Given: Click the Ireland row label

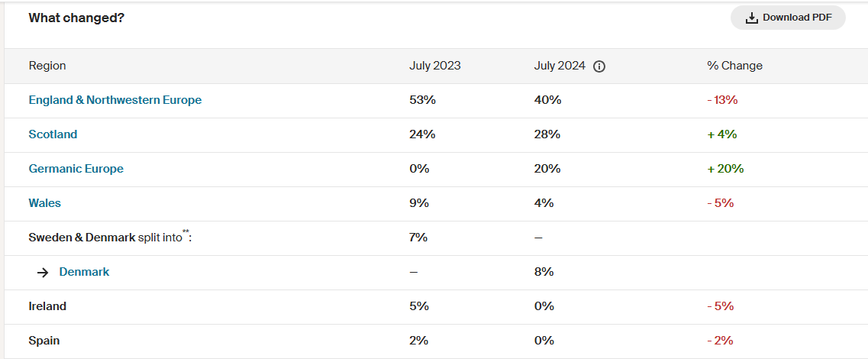Looking at the screenshot, I should click(x=47, y=306).
